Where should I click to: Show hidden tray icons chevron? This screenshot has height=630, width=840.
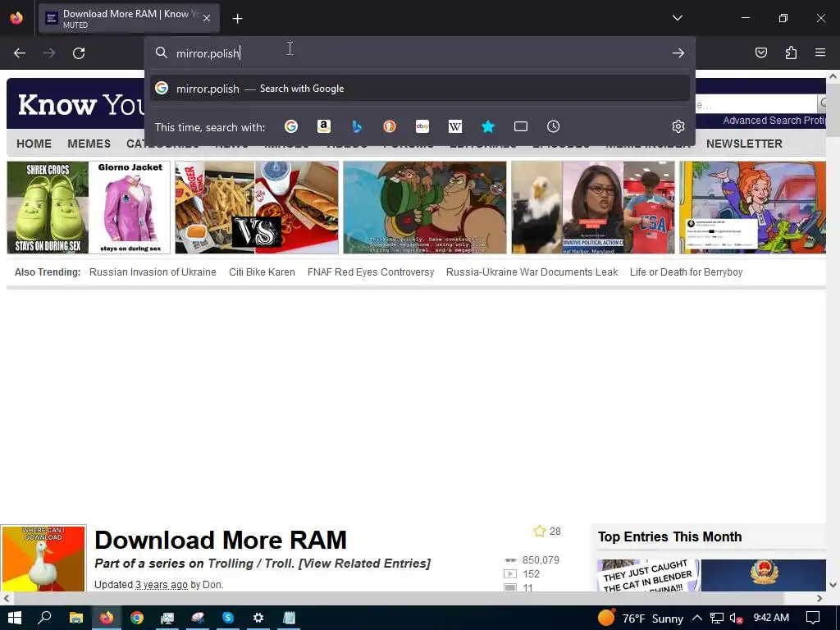coord(697,618)
